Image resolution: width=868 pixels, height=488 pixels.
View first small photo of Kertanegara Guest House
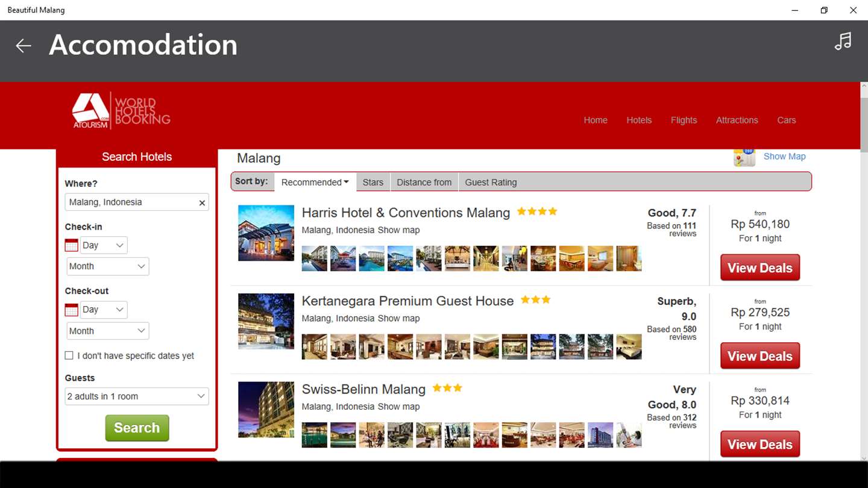click(x=315, y=347)
